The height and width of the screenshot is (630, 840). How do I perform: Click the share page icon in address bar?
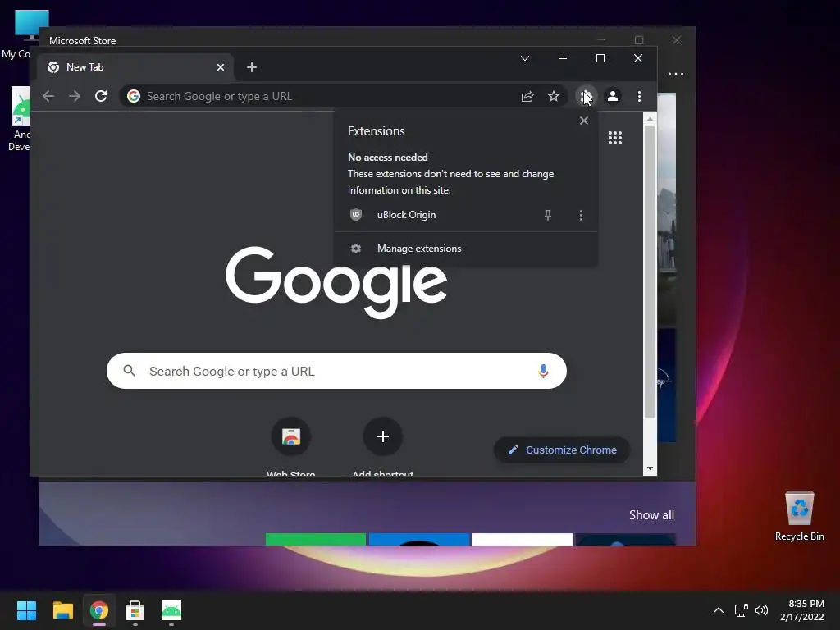527,97
